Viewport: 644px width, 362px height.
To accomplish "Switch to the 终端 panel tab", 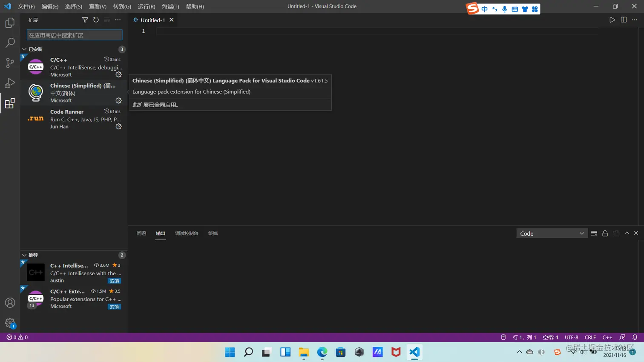I will (x=213, y=233).
